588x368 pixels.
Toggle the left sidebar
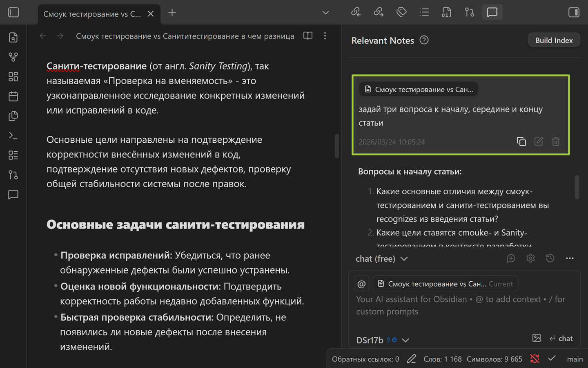13,12
